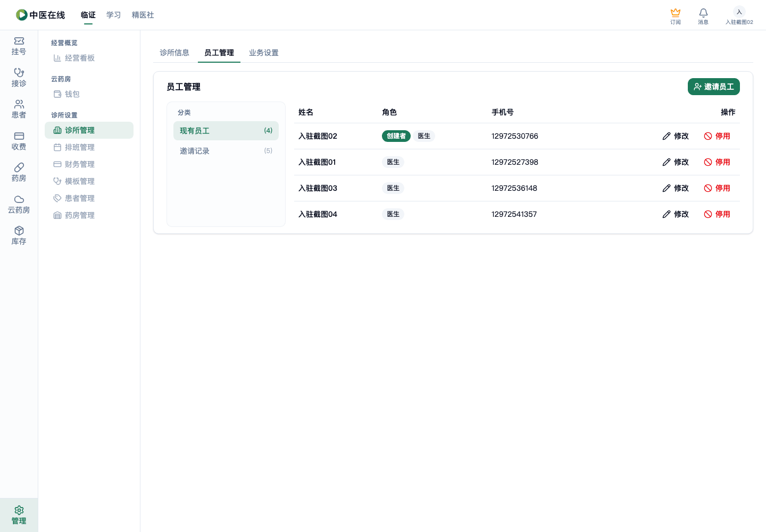Click the 创建者 role badge
This screenshot has height=532, width=766.
(396, 136)
